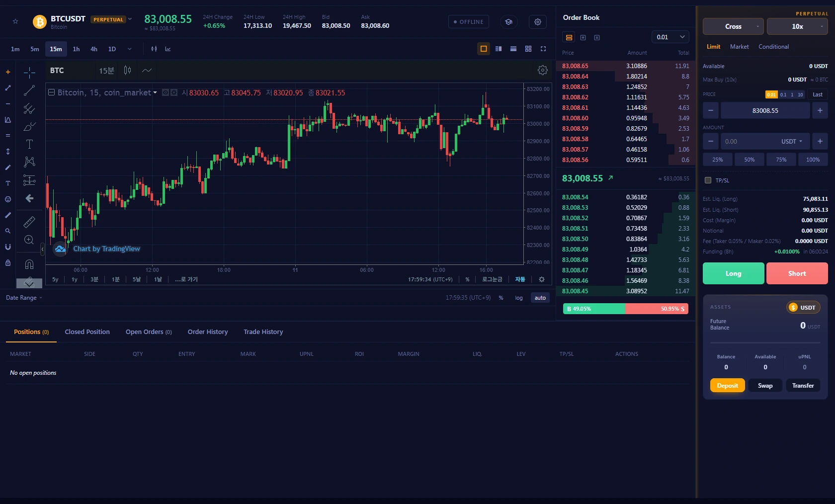
Task: Open settings gear beside the OFFLINE badge
Action: click(x=538, y=22)
